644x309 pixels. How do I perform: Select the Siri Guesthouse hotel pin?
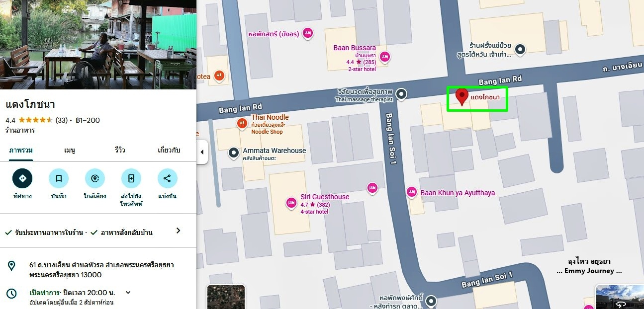pyautogui.click(x=291, y=203)
